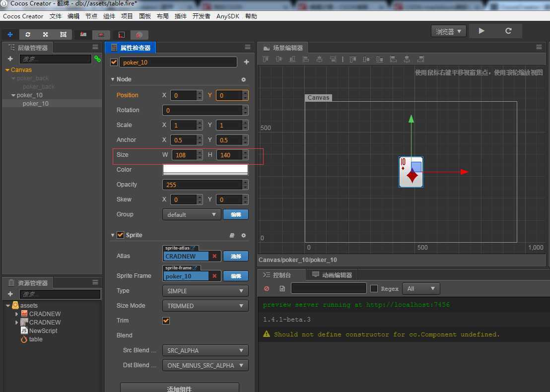This screenshot has height=392, width=550.
Task: Click the blue button beside Group dropdown
Action: coord(235,214)
